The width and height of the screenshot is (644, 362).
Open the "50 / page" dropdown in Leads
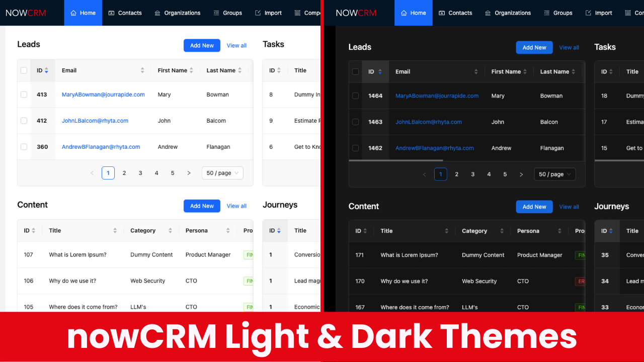(222, 172)
